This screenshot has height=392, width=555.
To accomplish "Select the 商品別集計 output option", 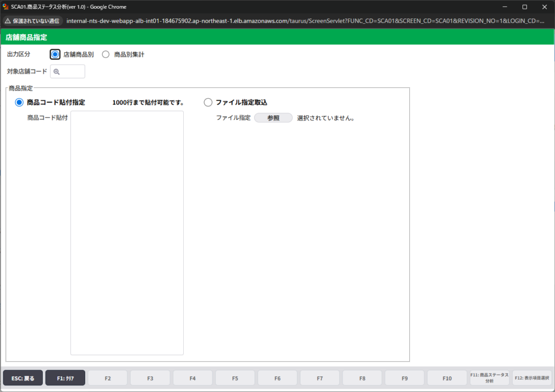I will tap(106, 55).
